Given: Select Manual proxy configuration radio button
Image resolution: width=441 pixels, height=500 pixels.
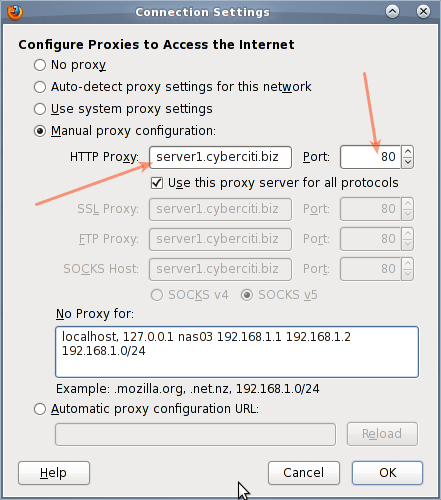Looking at the screenshot, I should (40, 131).
